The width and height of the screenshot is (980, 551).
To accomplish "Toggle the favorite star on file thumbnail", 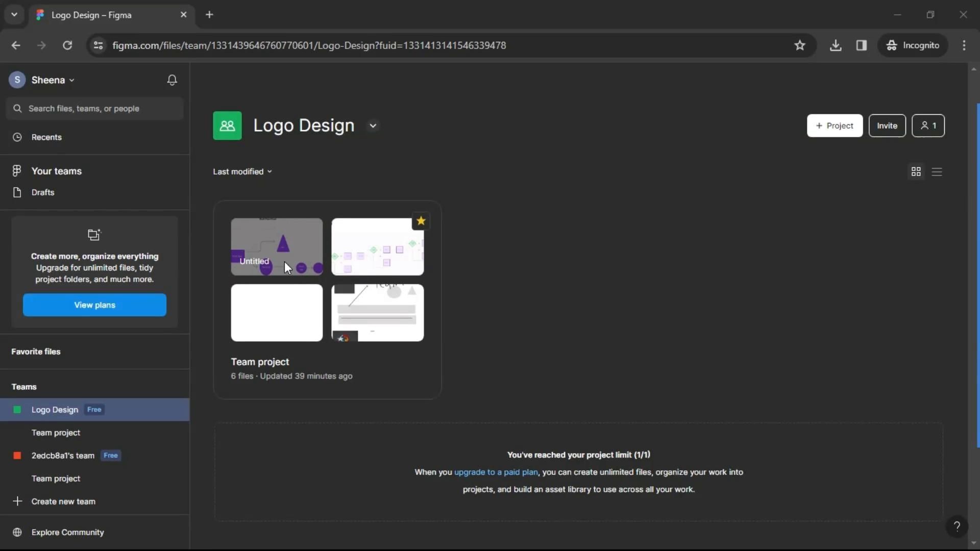I will pos(421,221).
